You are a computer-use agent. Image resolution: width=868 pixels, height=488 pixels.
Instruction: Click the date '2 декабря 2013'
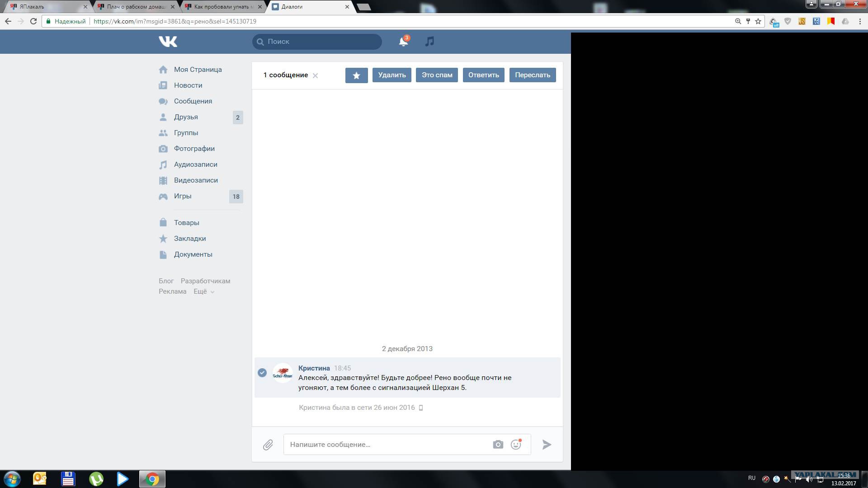407,349
